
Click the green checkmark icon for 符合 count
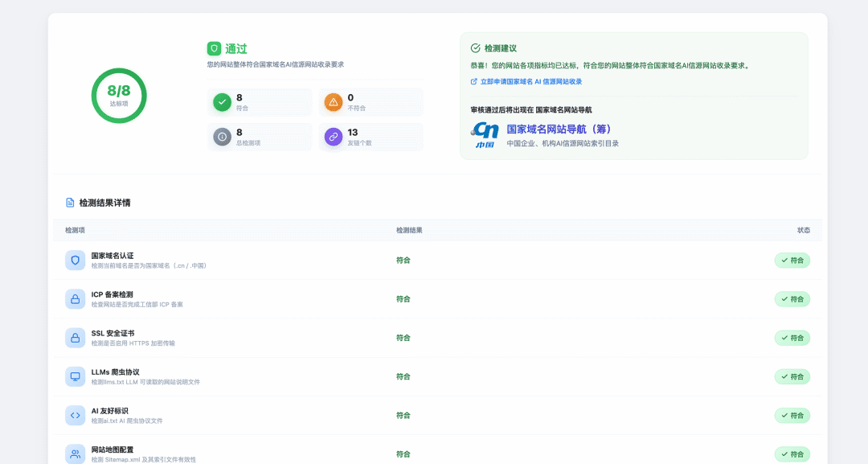222,102
